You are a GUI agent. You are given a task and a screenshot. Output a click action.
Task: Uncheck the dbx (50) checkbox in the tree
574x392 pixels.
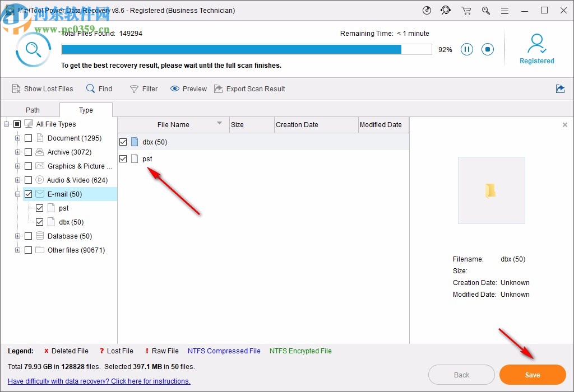[x=40, y=222]
